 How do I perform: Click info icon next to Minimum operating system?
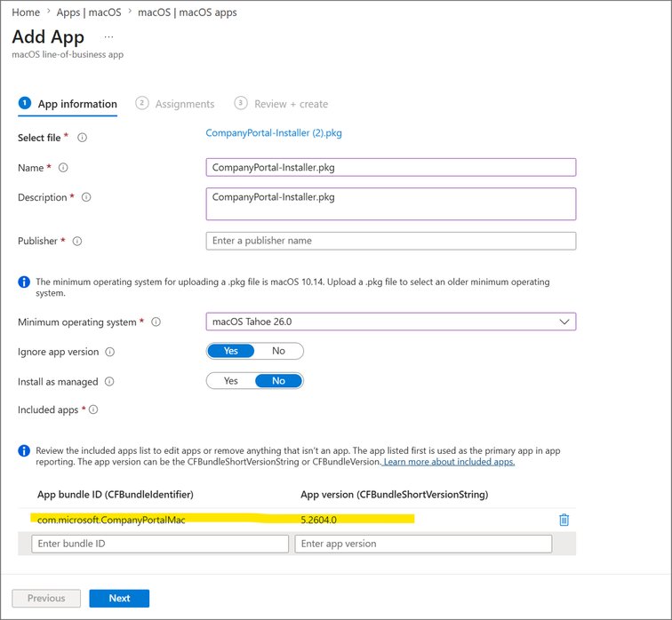[156, 322]
